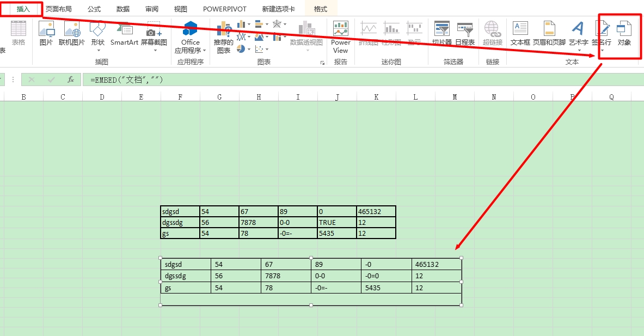Screen dimensions: 644x336
Task: Expand the bar chart dropdown arrow
Action: (x=267, y=25)
